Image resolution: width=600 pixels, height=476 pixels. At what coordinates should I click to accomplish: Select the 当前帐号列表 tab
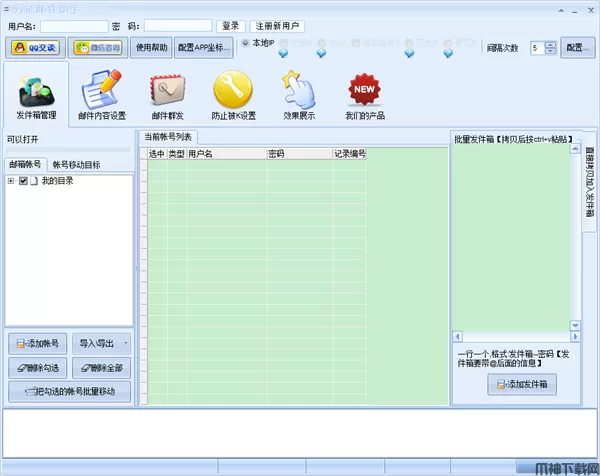click(x=169, y=137)
